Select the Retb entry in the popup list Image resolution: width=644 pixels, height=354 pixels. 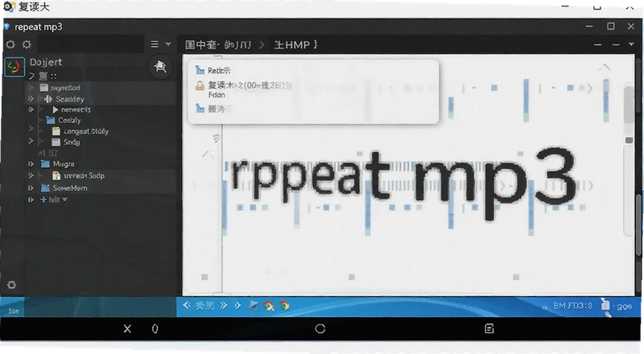coord(213,70)
